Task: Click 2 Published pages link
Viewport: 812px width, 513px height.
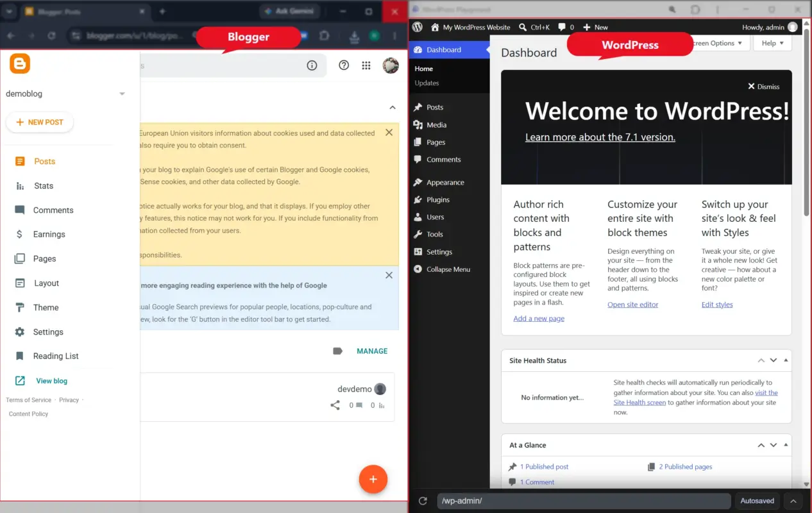Action: [686, 467]
